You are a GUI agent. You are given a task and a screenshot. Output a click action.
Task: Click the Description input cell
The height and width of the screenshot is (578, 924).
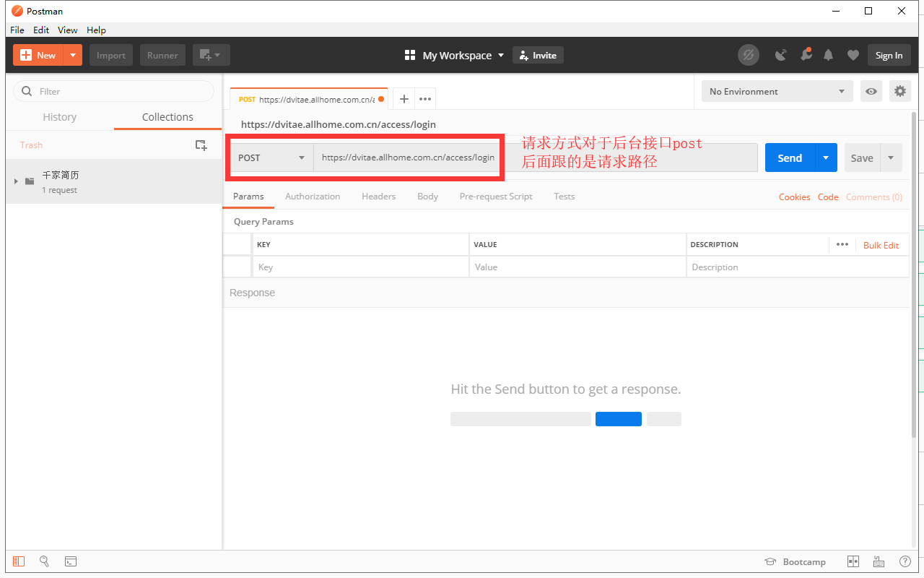tap(798, 267)
